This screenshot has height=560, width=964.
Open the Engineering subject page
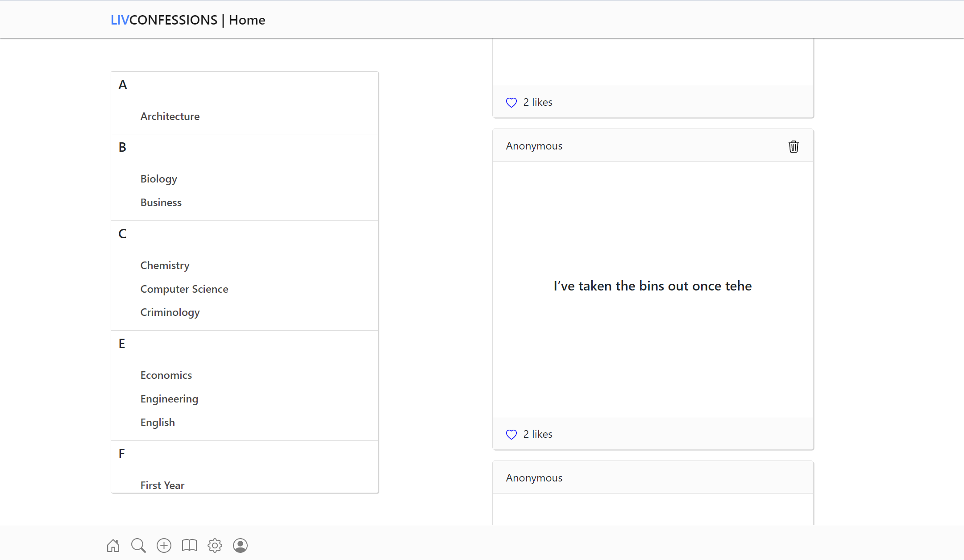(x=169, y=398)
